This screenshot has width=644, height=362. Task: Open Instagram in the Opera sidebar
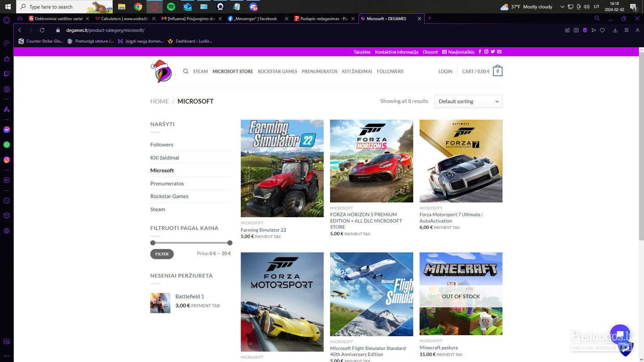[x=6, y=160]
